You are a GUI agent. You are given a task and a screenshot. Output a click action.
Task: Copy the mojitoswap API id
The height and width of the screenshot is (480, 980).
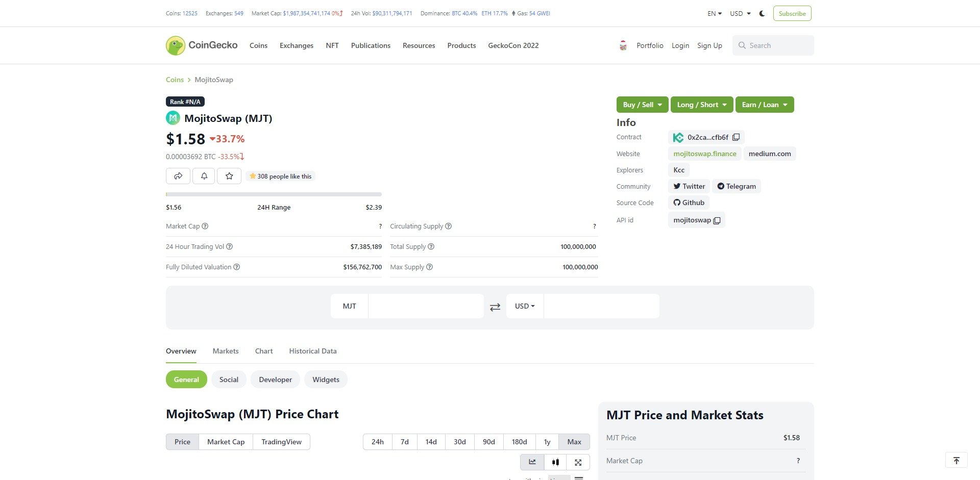click(x=717, y=220)
